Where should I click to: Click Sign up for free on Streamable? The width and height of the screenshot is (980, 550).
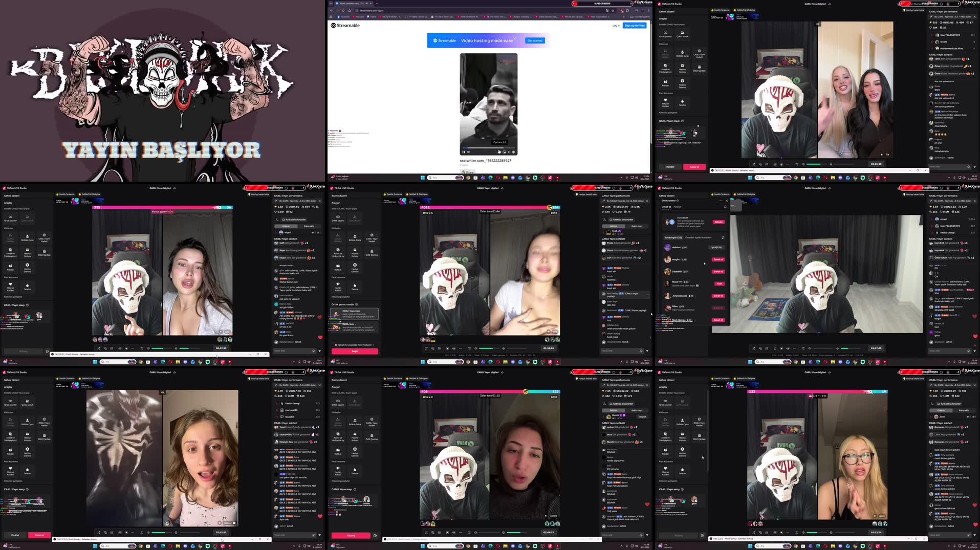(x=634, y=25)
